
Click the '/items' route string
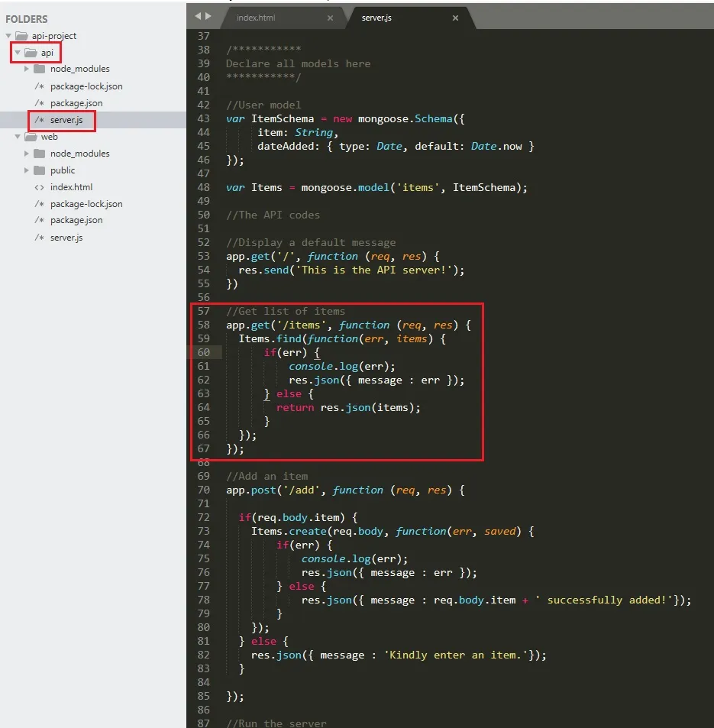click(x=302, y=325)
